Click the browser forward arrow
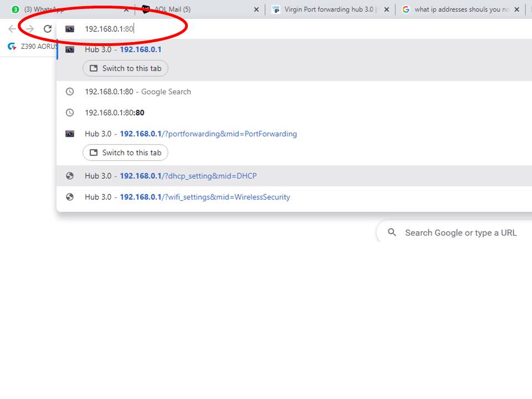The width and height of the screenshot is (532, 399). pyautogui.click(x=30, y=29)
